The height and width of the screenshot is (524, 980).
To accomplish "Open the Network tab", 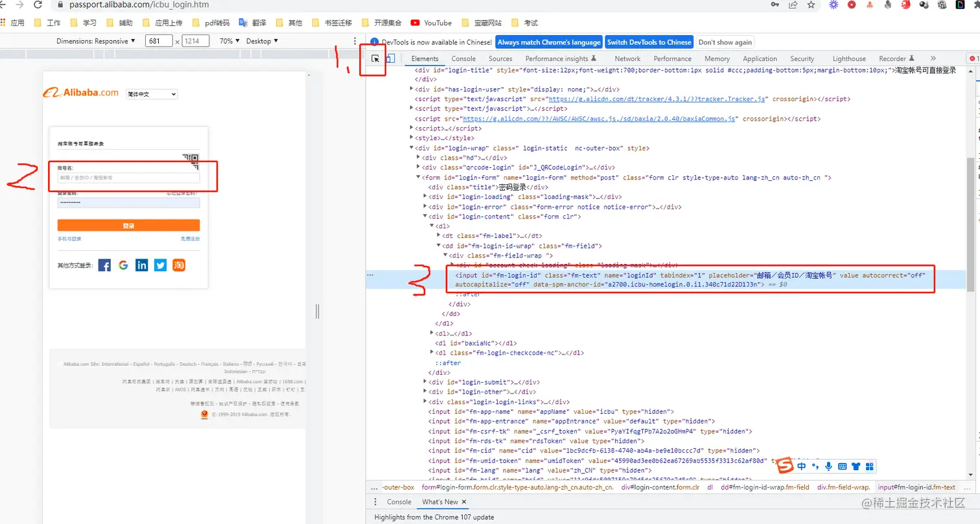I will [x=627, y=58].
